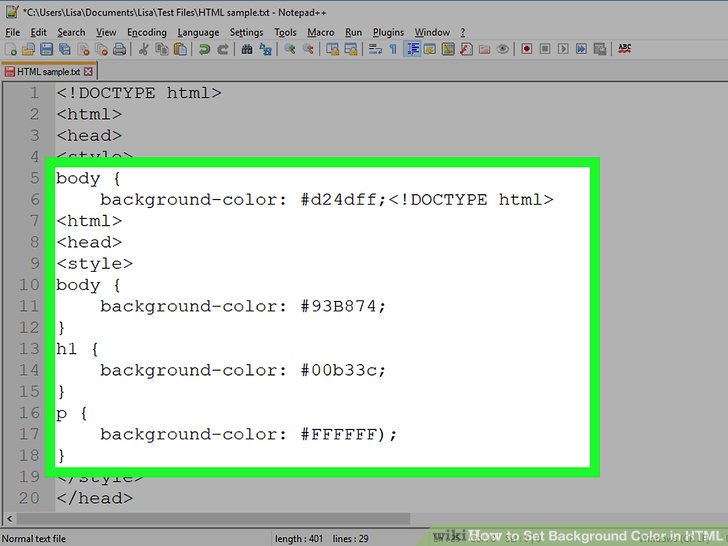The height and width of the screenshot is (546, 728).
Task: Open the Encoding menu
Action: coord(147,32)
